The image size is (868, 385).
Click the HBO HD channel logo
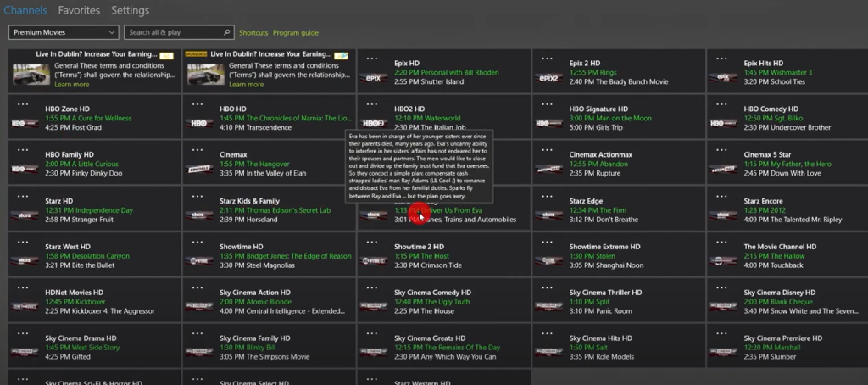click(x=199, y=124)
